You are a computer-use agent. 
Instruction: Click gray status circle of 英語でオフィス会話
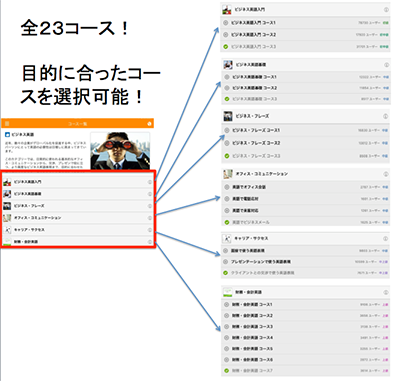[227, 187]
